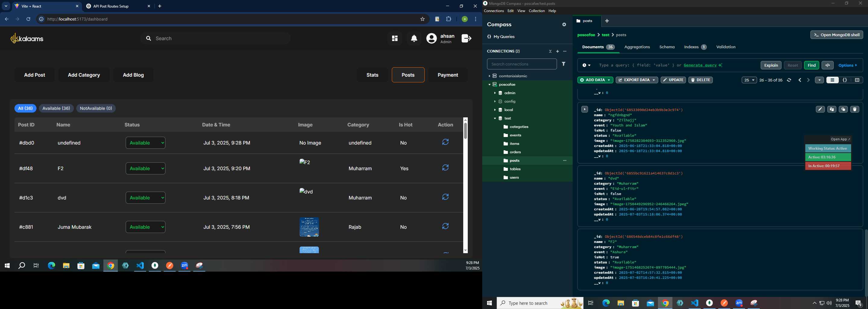
Task: Click the Add Category button
Action: [x=84, y=75]
